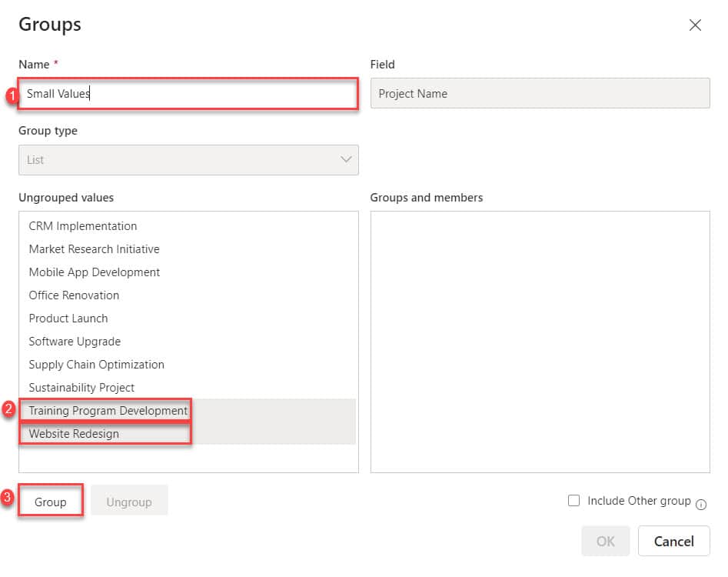This screenshot has height=577, width=728.
Task: Click the OK button
Action: coord(606,542)
